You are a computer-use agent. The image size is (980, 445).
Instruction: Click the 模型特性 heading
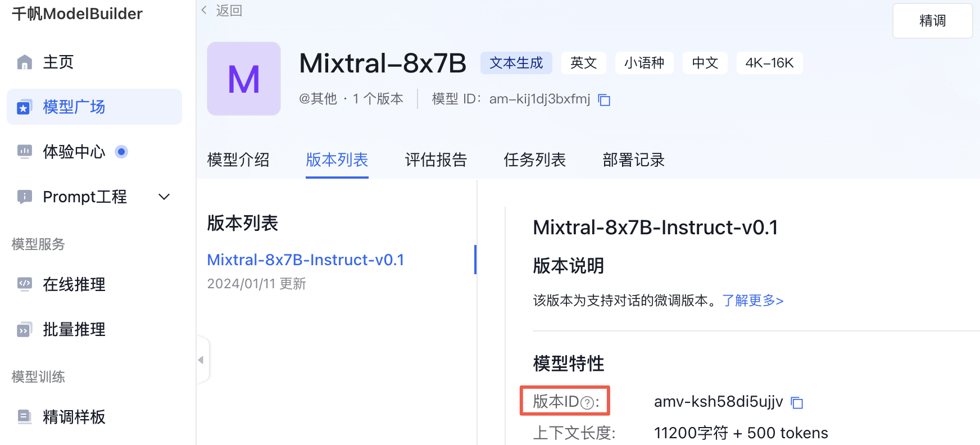click(569, 364)
